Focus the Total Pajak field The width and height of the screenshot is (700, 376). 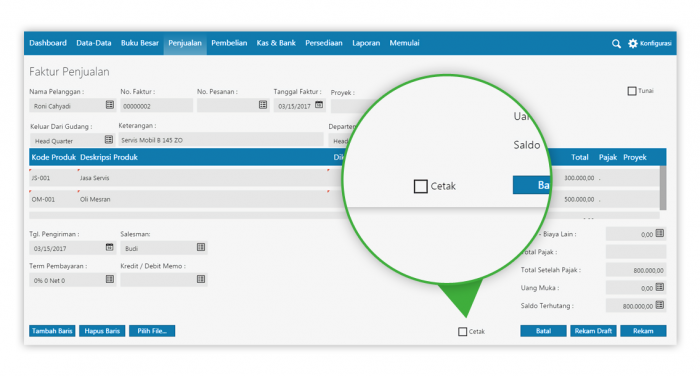pos(636,251)
